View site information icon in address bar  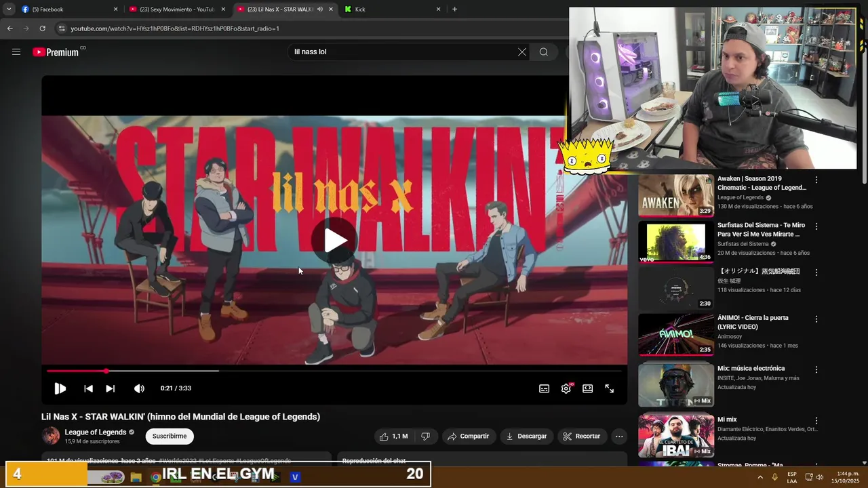click(62, 28)
